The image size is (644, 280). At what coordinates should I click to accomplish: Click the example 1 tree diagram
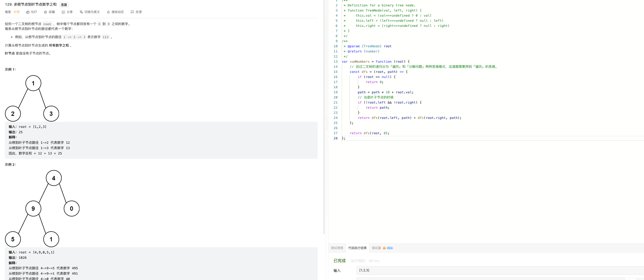32,98
